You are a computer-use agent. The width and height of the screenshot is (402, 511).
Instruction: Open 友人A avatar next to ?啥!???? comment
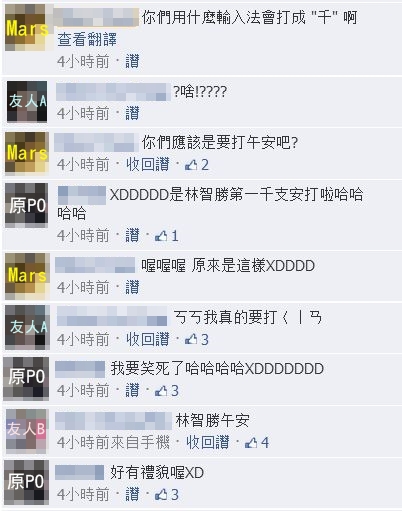(27, 101)
